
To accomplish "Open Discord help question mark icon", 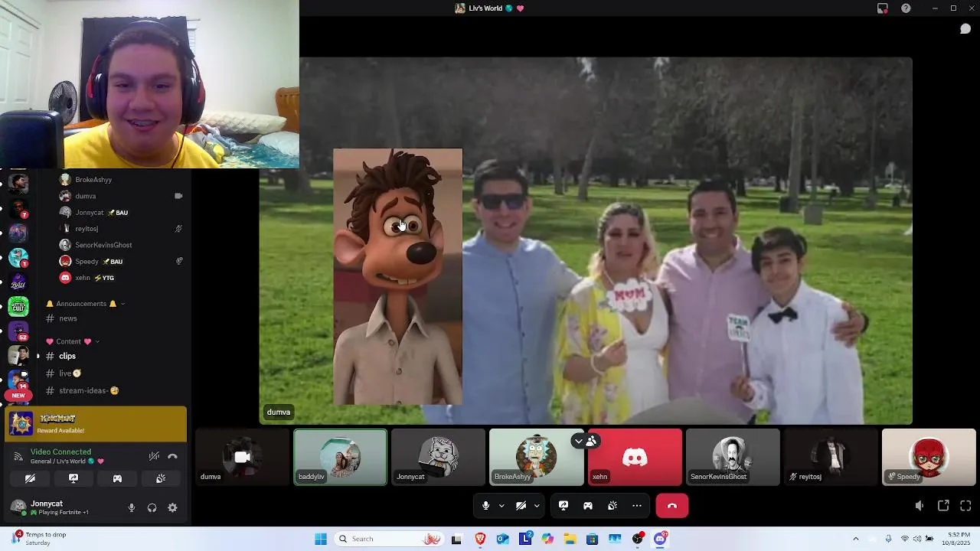I will tap(906, 8).
